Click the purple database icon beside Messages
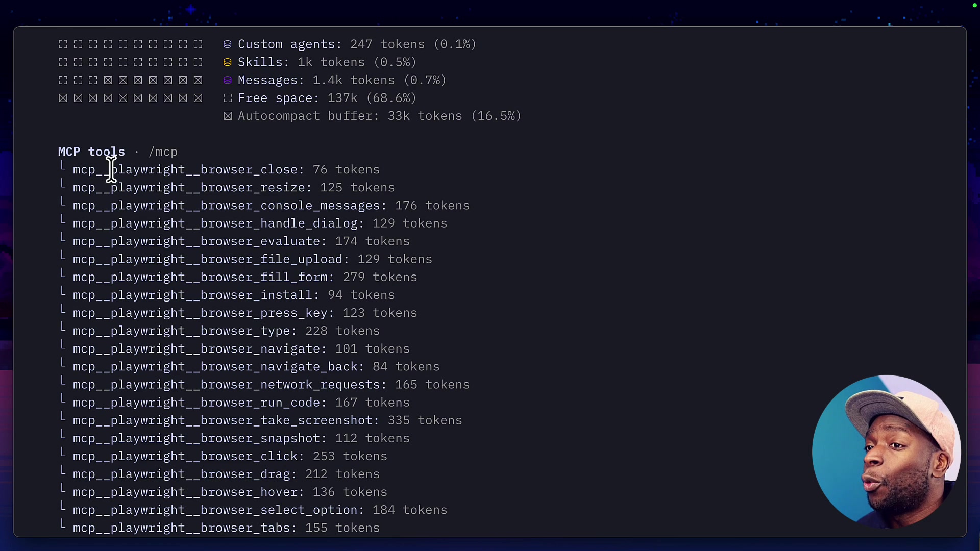Screen dimensions: 980x551 [x=227, y=80]
